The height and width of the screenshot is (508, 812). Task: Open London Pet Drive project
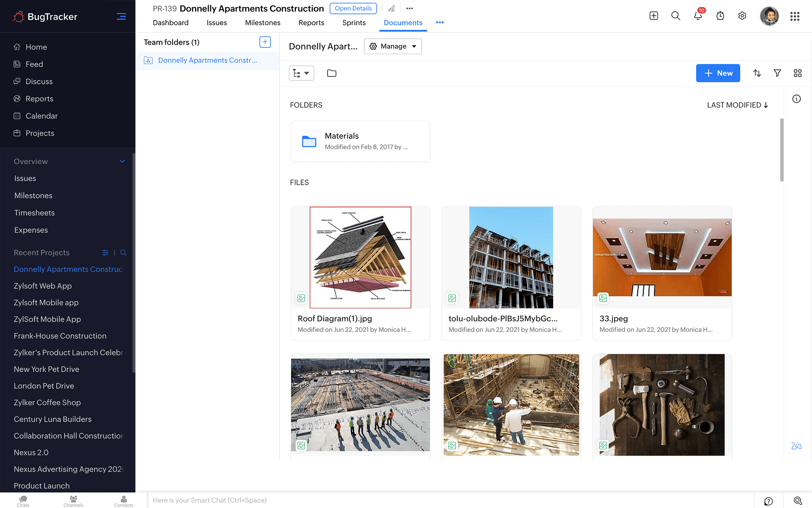(x=44, y=386)
